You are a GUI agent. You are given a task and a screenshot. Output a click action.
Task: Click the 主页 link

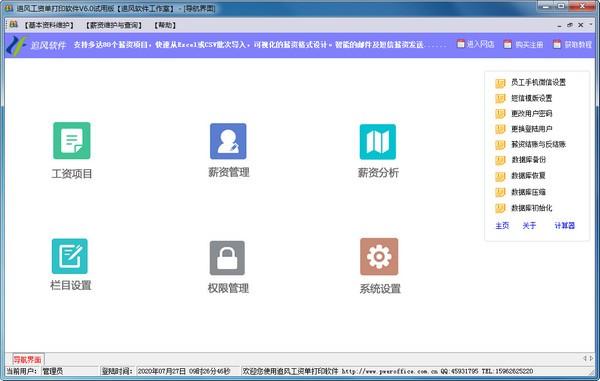502,226
